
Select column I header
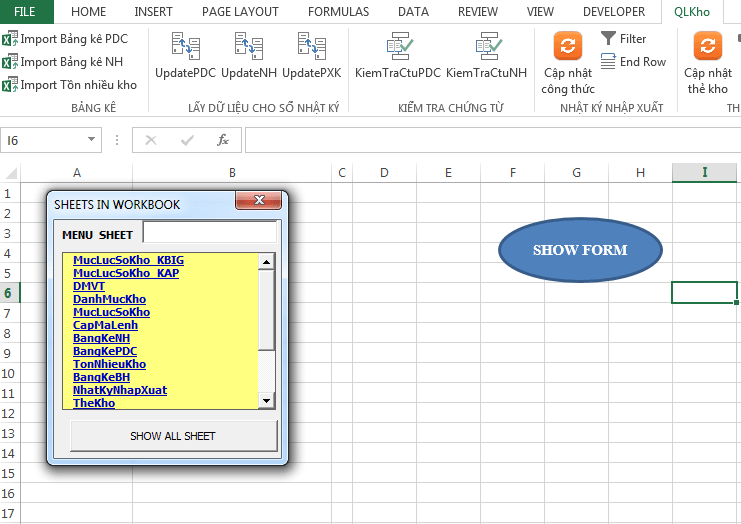[705, 173]
